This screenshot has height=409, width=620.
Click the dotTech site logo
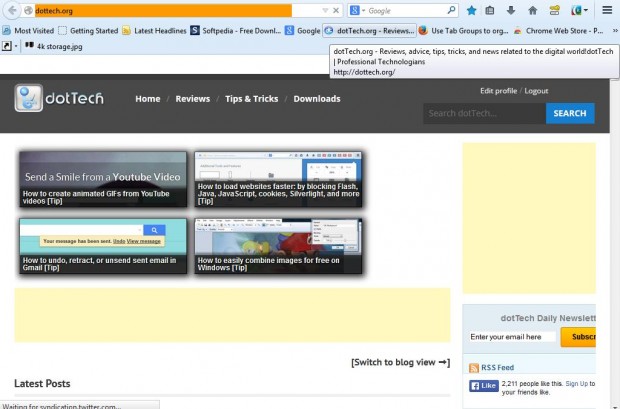pos(59,98)
